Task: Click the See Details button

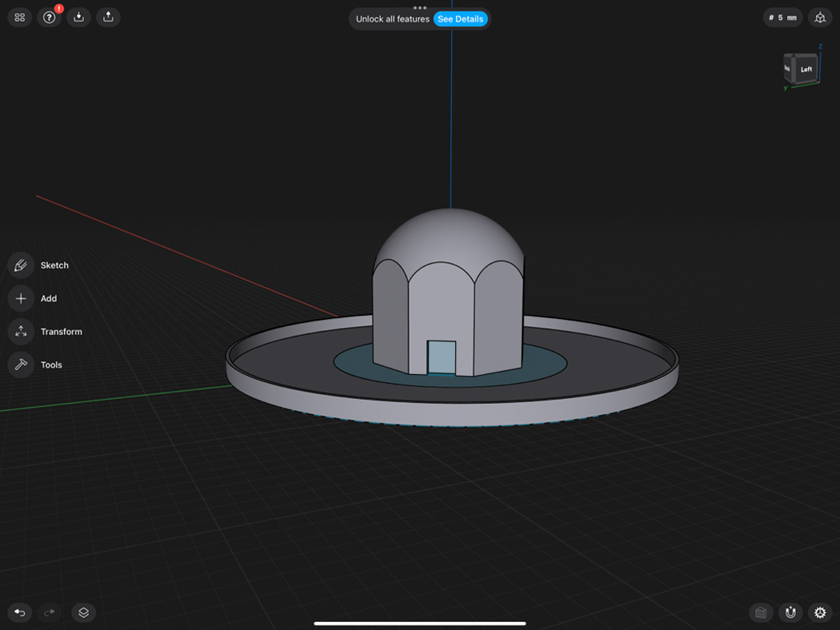Action: click(x=460, y=19)
